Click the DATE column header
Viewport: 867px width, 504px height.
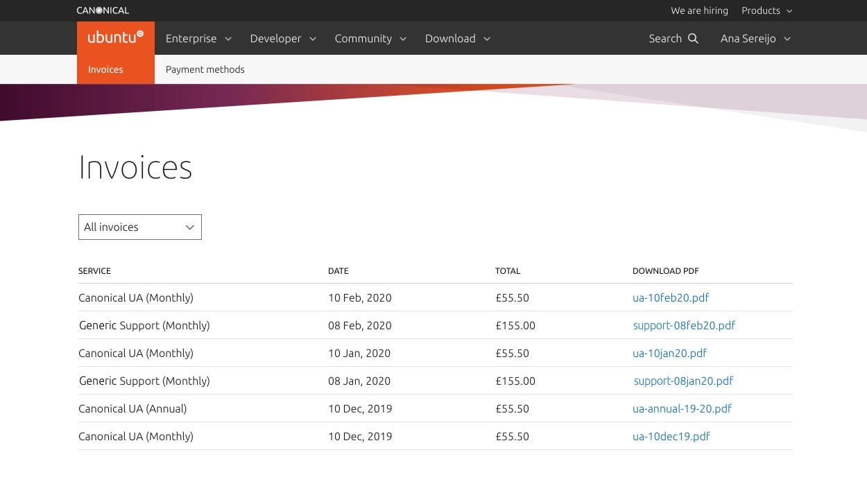pos(338,271)
